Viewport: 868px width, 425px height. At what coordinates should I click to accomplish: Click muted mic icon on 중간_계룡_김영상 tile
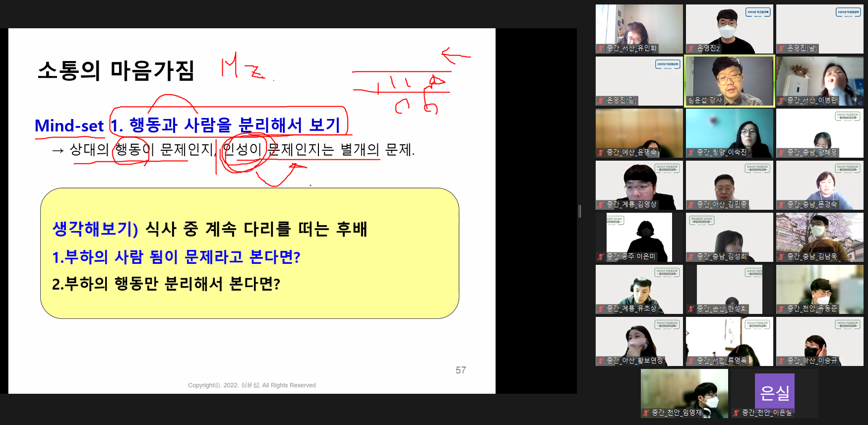(601, 204)
